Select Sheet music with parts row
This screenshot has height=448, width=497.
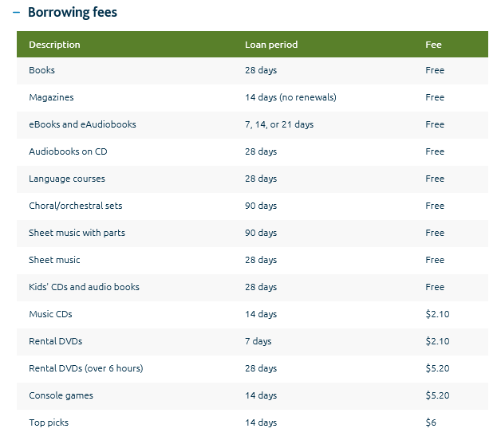(x=77, y=233)
